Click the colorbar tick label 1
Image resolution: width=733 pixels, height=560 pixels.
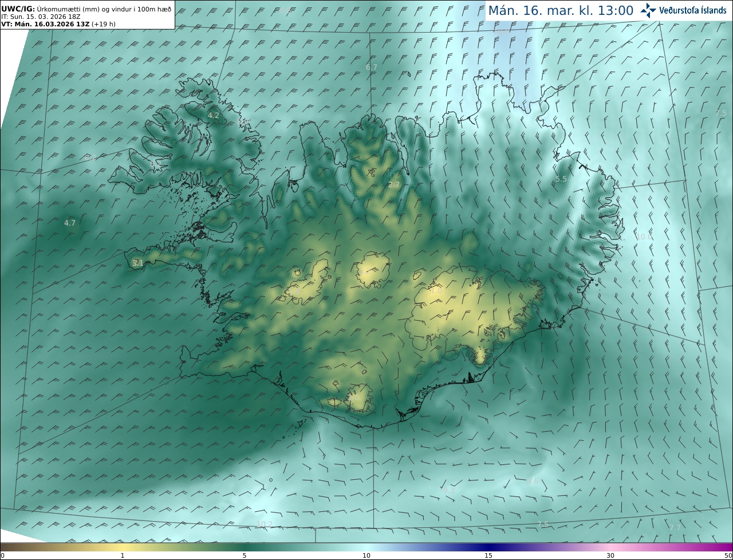(x=123, y=555)
